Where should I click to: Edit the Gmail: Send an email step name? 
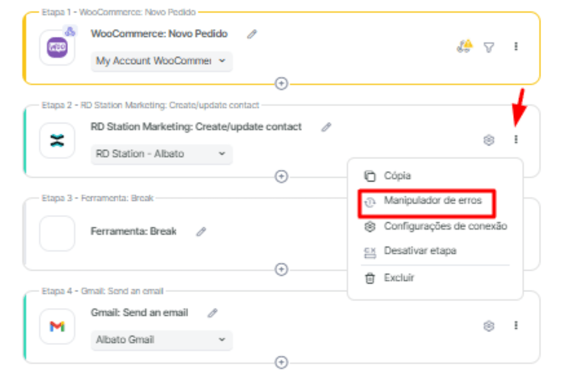point(213,313)
